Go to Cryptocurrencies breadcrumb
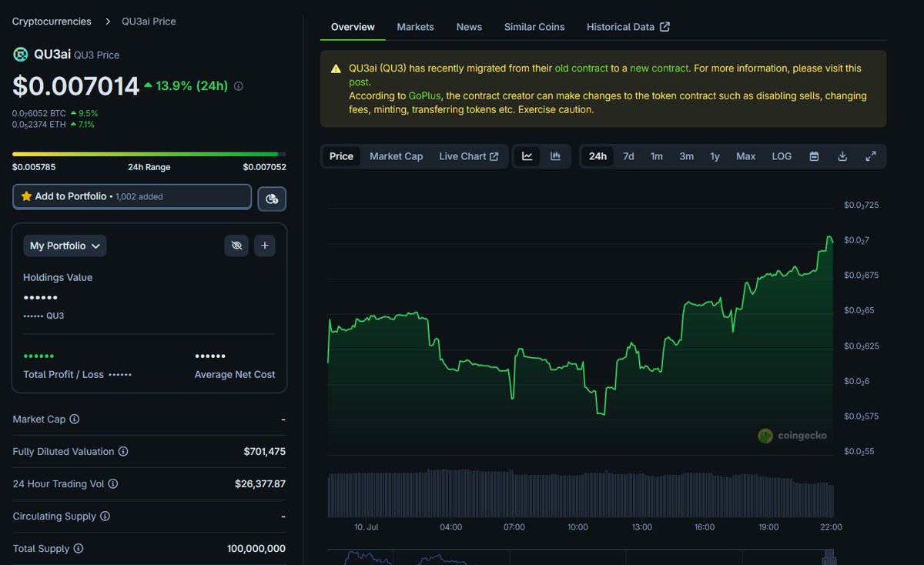The image size is (924, 565). pyautogui.click(x=52, y=22)
